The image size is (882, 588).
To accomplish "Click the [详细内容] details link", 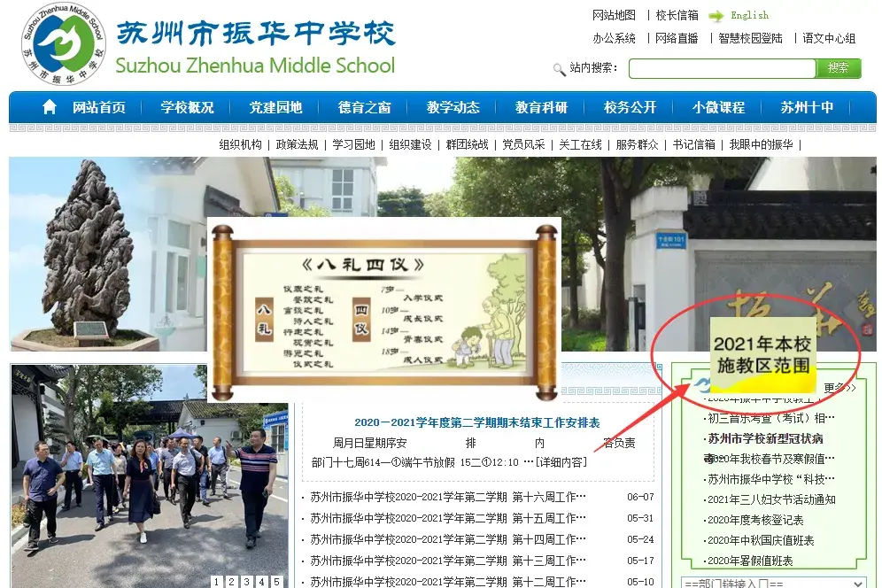I will (561, 462).
